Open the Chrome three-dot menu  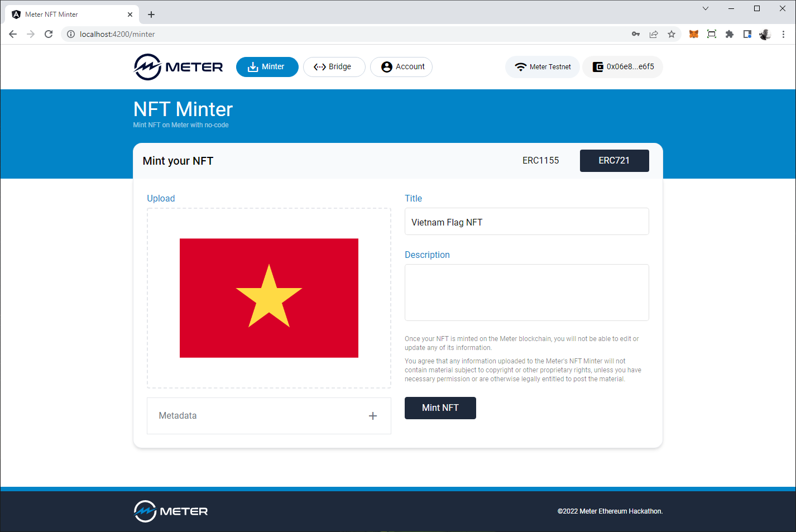783,34
